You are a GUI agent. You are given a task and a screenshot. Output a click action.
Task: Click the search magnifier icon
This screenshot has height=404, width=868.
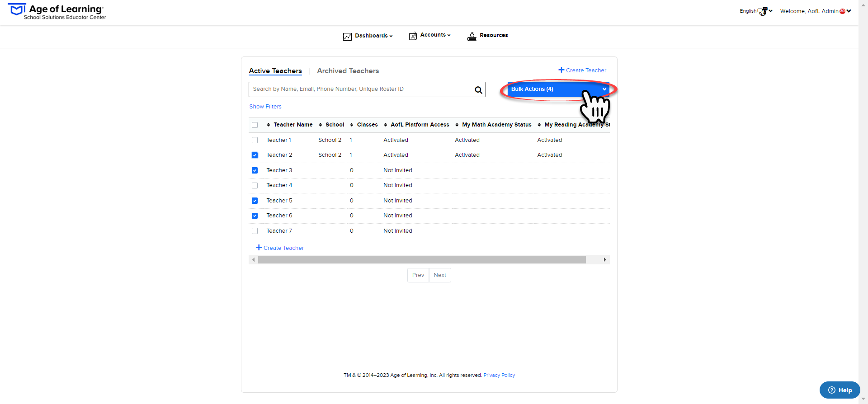pyautogui.click(x=478, y=90)
